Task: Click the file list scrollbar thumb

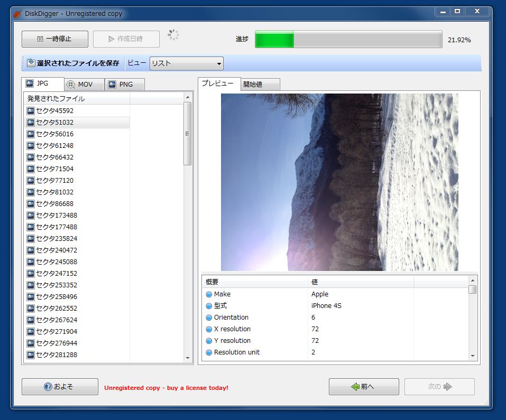Action: pyautogui.click(x=188, y=134)
